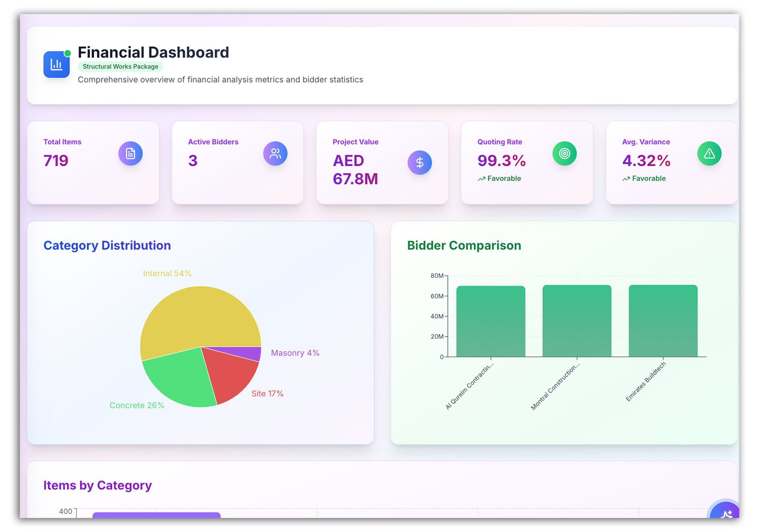Image resolution: width=759 pixels, height=532 pixels.
Task: Click the Active Bidders people icon
Action: [x=275, y=153]
